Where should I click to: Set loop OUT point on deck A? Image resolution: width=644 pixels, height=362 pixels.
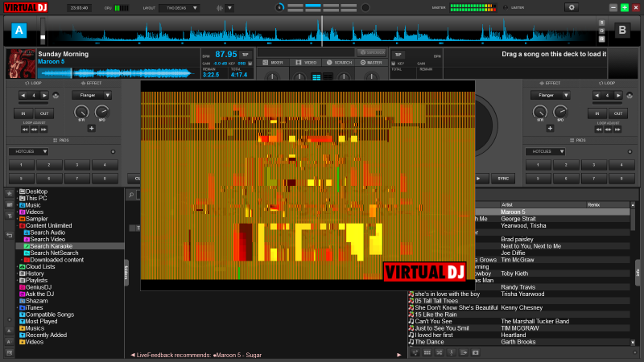click(x=44, y=113)
